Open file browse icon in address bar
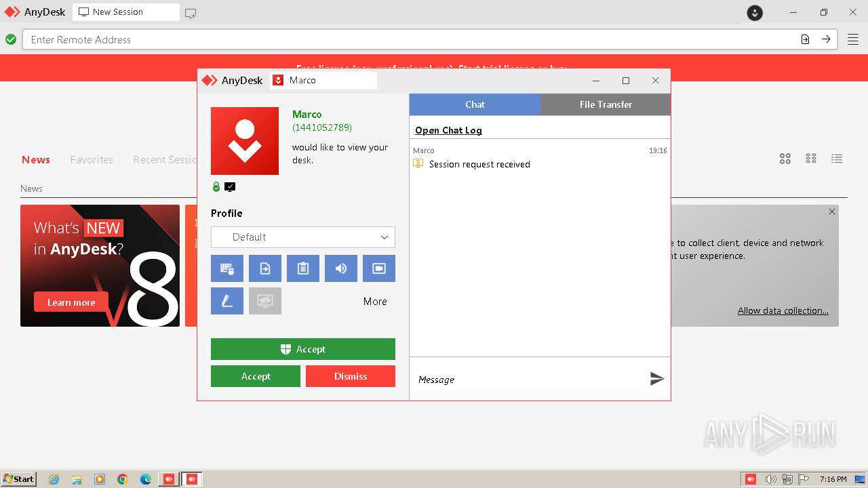The width and height of the screenshot is (868, 488). click(x=805, y=39)
